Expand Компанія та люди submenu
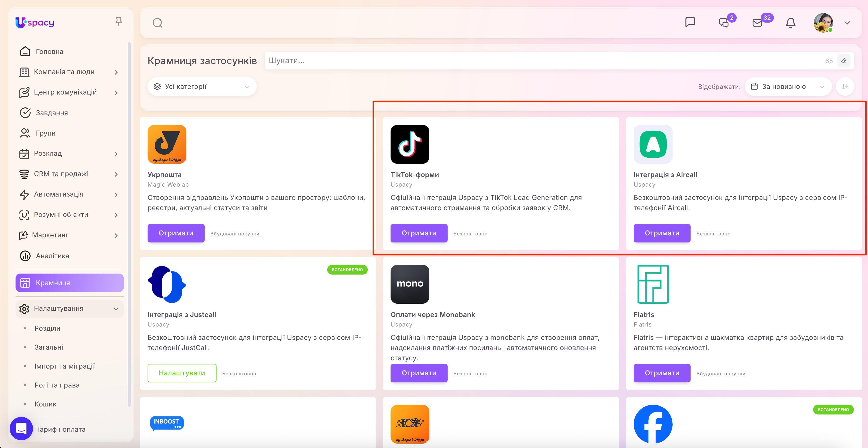 pyautogui.click(x=116, y=72)
